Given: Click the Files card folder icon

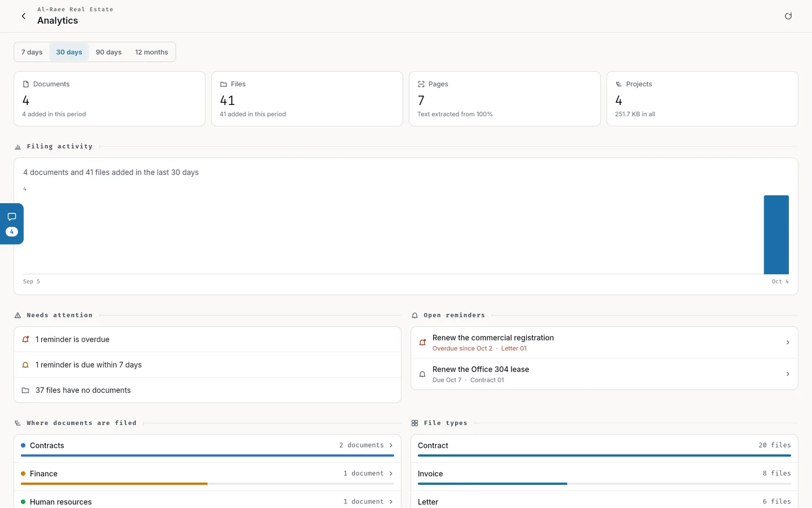Looking at the screenshot, I should (223, 84).
